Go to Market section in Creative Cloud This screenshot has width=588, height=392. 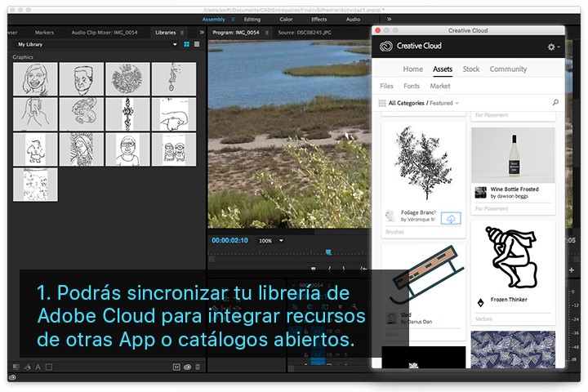coord(440,86)
